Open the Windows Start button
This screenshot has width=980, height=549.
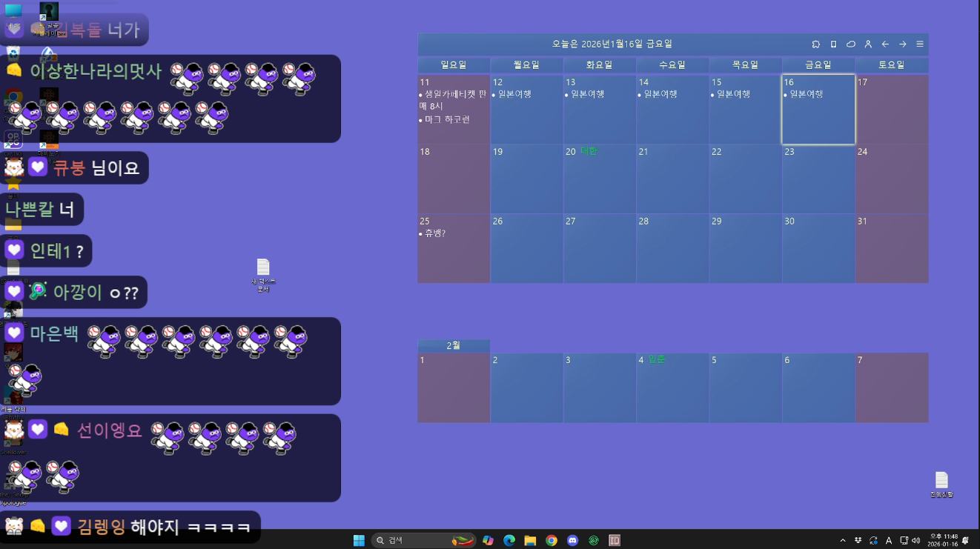tap(359, 541)
